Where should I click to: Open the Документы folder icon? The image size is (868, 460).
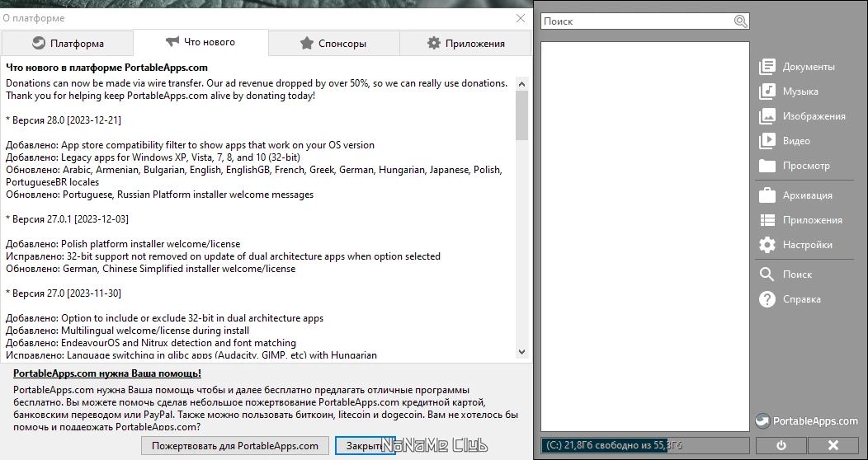pyautogui.click(x=767, y=67)
